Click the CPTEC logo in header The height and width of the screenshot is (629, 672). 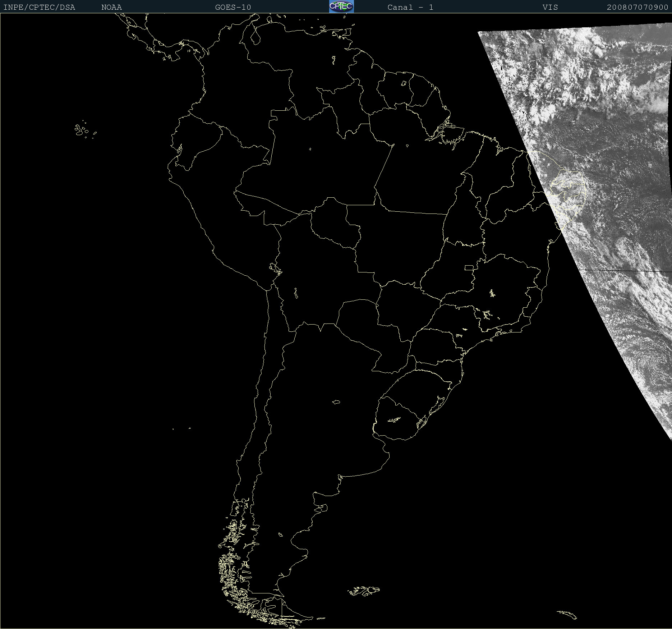341,6
